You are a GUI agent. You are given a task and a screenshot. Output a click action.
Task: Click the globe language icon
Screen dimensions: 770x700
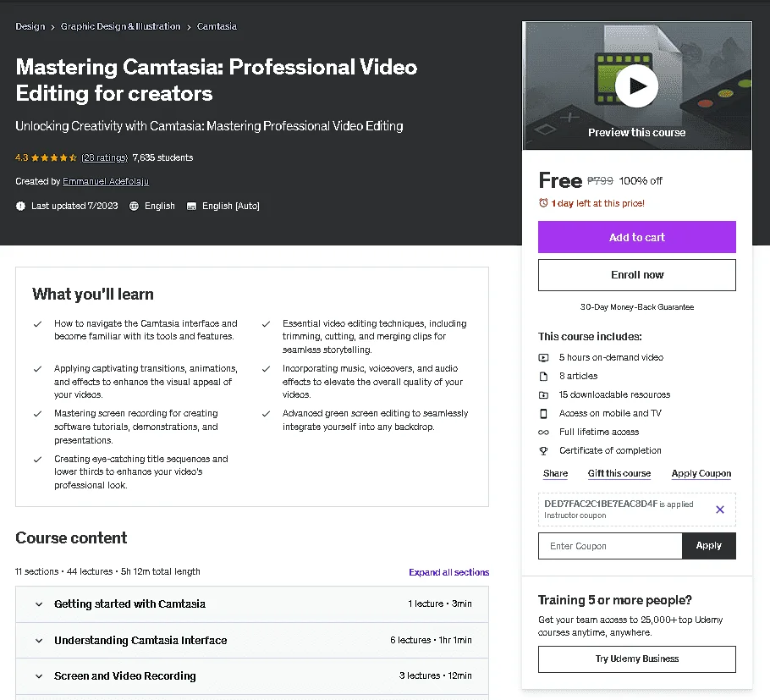tap(134, 206)
